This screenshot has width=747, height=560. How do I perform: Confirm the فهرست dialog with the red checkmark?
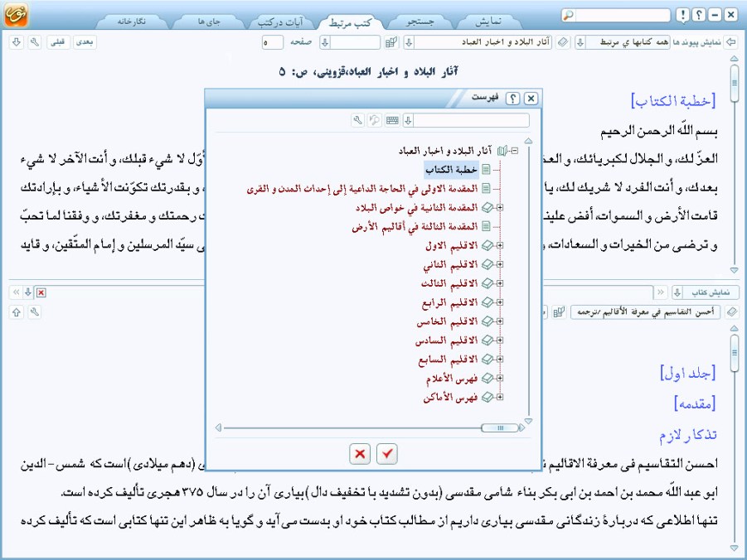point(387,454)
